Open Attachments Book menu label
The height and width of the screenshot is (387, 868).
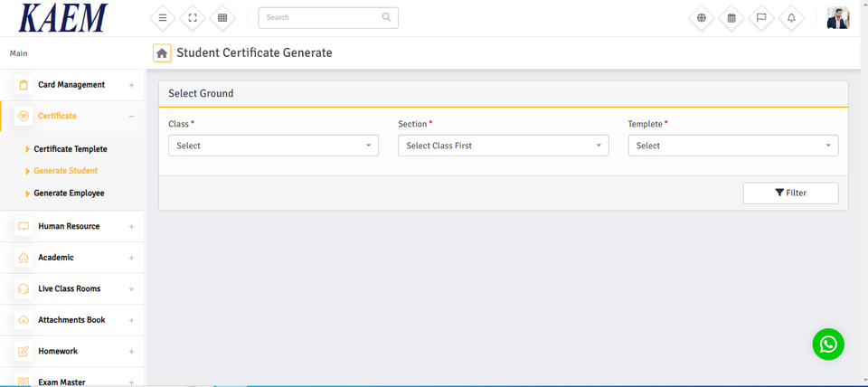pyautogui.click(x=71, y=320)
